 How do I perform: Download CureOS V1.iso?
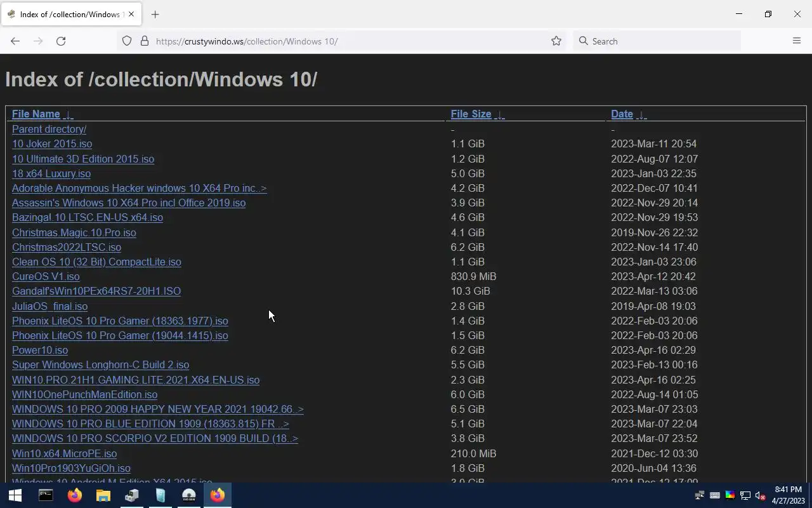[x=46, y=276]
